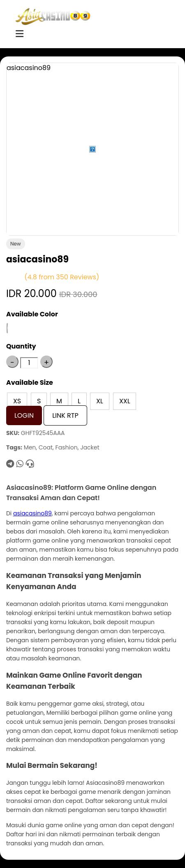Click the LOGIN button
185x868 pixels.
(24, 415)
